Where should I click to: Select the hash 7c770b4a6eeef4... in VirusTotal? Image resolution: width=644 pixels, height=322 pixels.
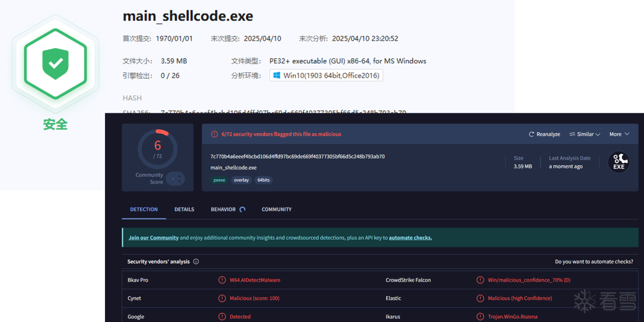point(298,156)
